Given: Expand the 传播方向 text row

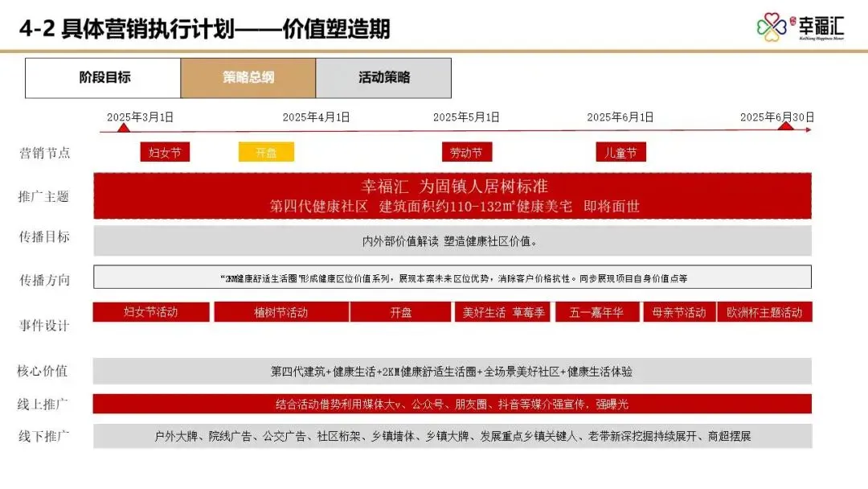Looking at the screenshot, I should pyautogui.click(x=453, y=277).
